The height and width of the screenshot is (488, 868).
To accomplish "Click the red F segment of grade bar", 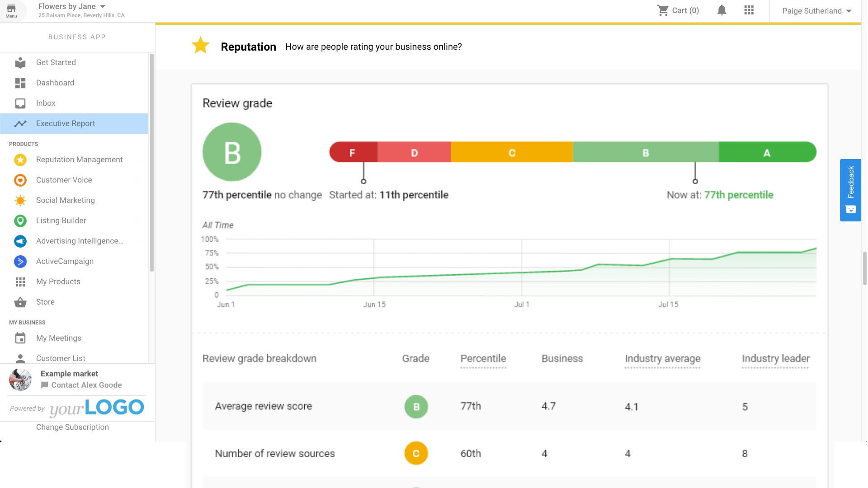I will point(354,152).
